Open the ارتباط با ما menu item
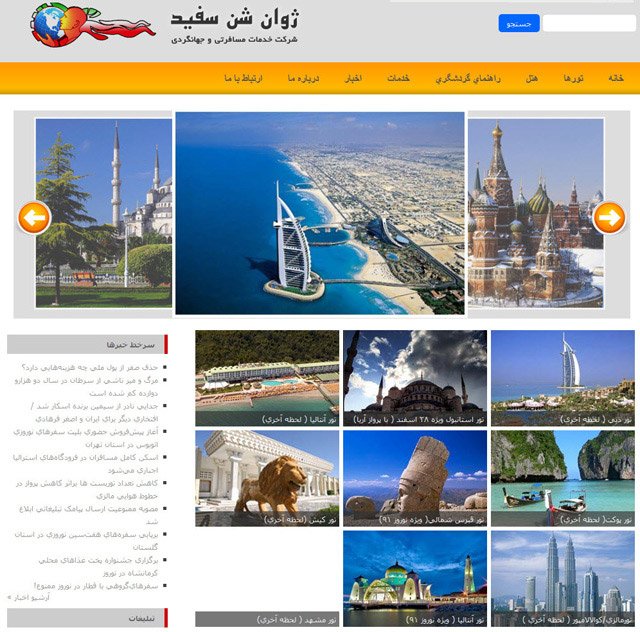 [243, 78]
